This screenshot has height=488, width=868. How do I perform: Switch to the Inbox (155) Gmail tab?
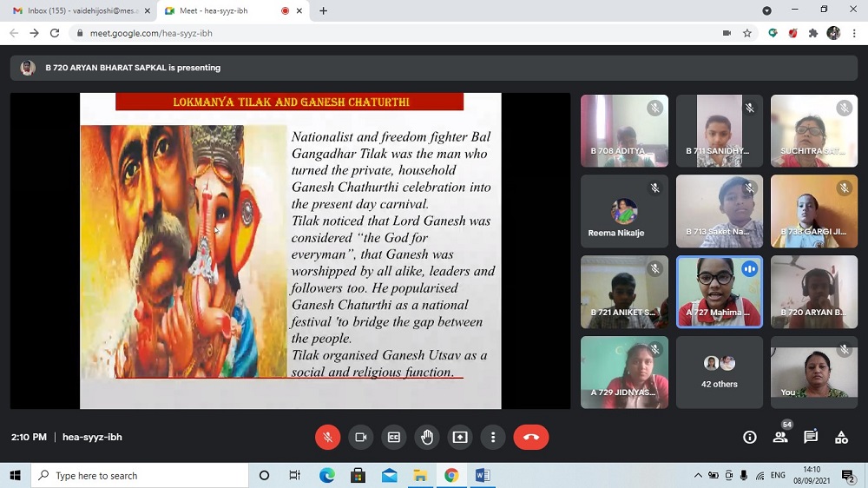(76, 10)
